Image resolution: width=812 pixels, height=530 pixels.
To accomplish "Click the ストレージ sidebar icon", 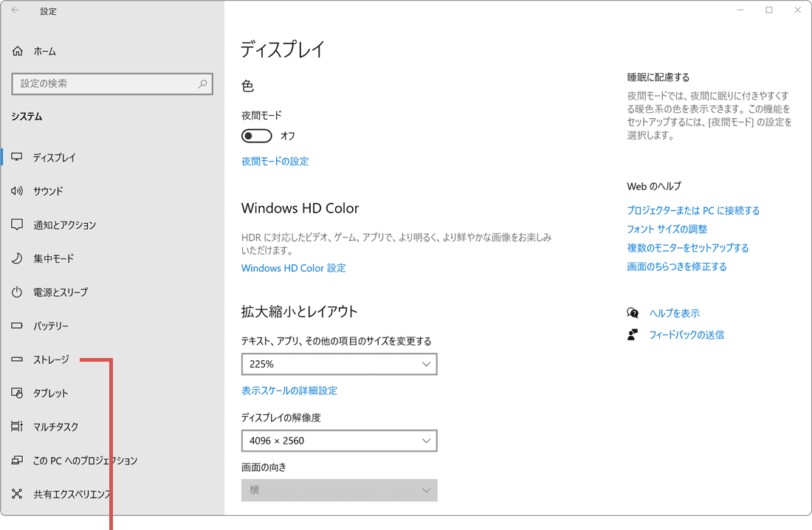I will tap(17, 359).
